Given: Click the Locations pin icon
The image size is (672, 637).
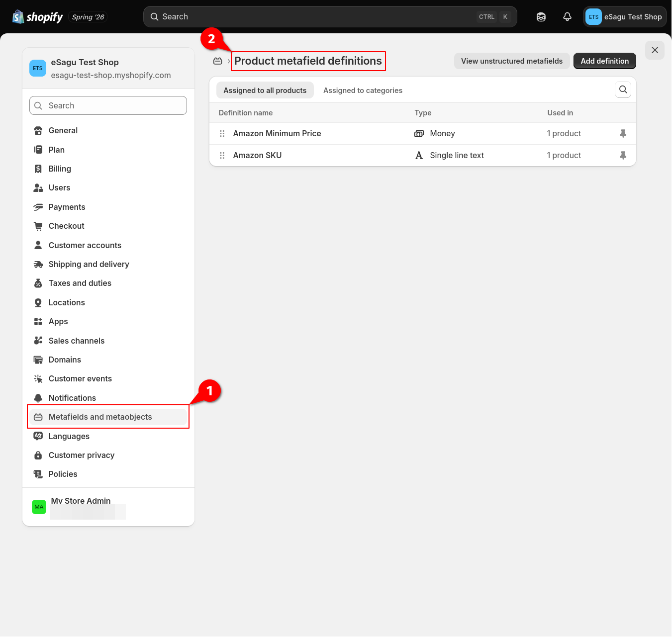Looking at the screenshot, I should click(x=38, y=303).
